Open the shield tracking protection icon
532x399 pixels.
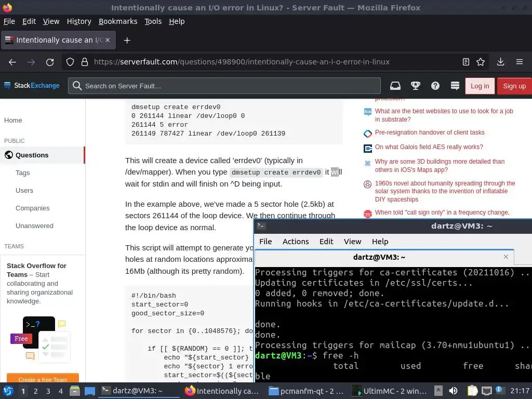(x=70, y=62)
